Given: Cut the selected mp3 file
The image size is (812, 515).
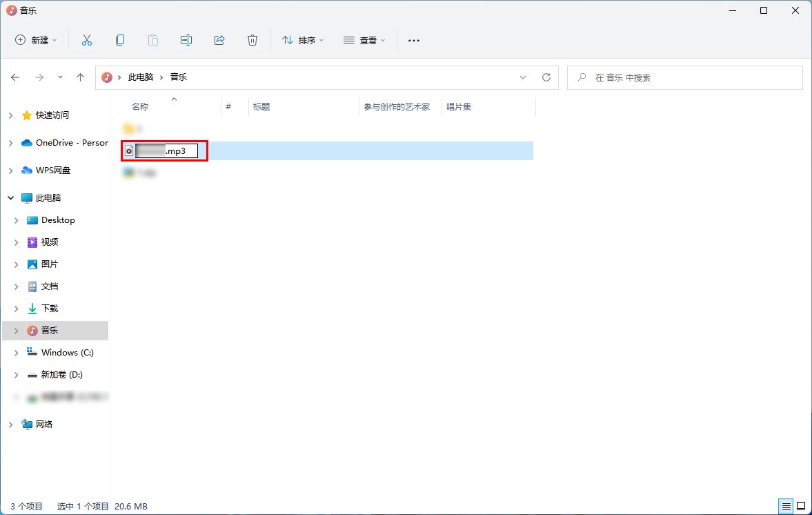Looking at the screenshot, I should [87, 40].
